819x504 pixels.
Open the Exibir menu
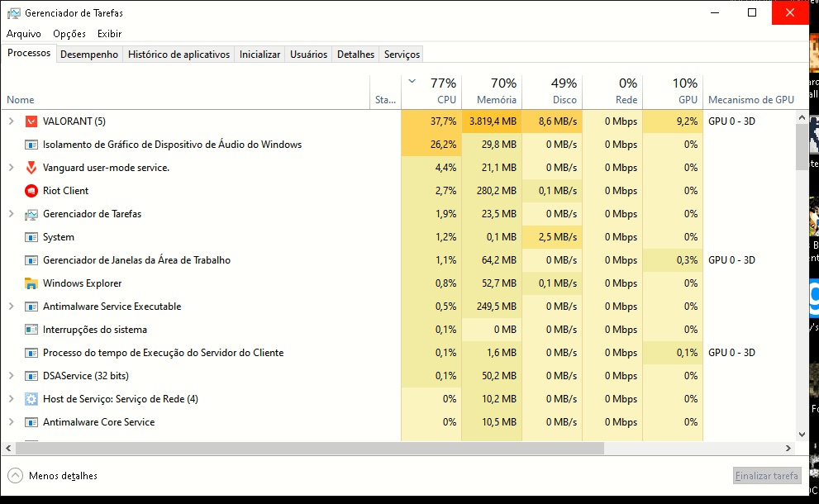pyautogui.click(x=109, y=33)
